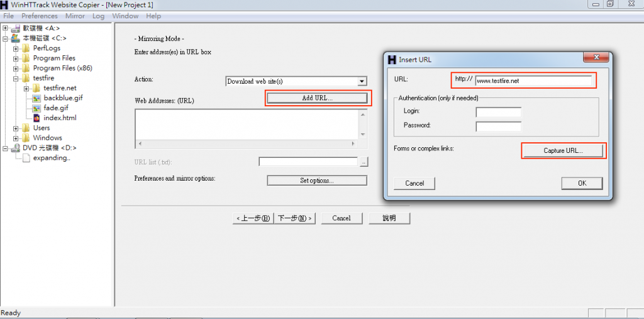Viewport: 644px width, 319px height.
Task: Click the floppy drive A: icon
Action: click(16, 28)
